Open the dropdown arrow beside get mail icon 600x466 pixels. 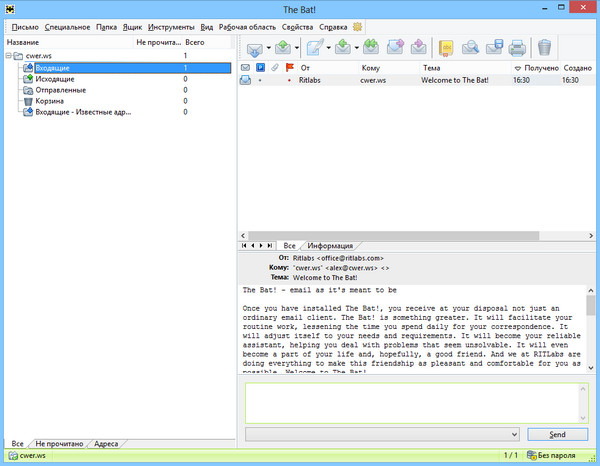click(269, 48)
